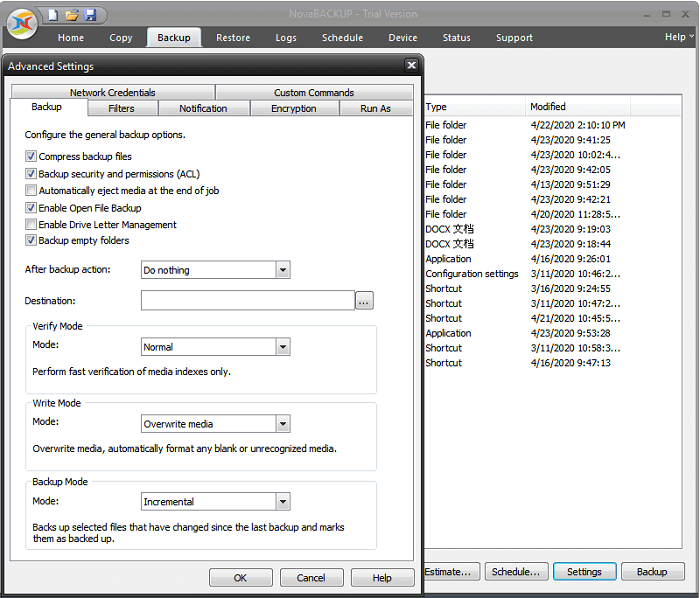
Task: Enable Drive Letter Management checkbox
Action: click(31, 225)
